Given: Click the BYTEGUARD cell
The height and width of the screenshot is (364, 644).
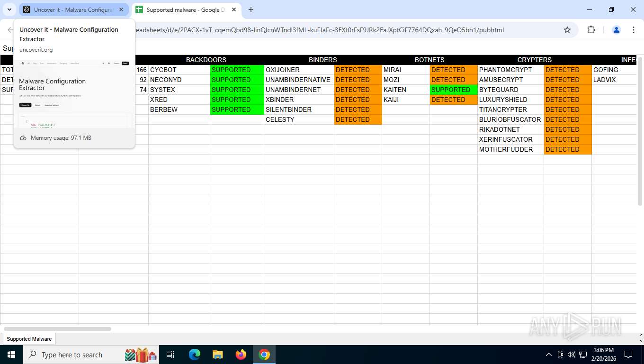Looking at the screenshot, I should (x=510, y=90).
